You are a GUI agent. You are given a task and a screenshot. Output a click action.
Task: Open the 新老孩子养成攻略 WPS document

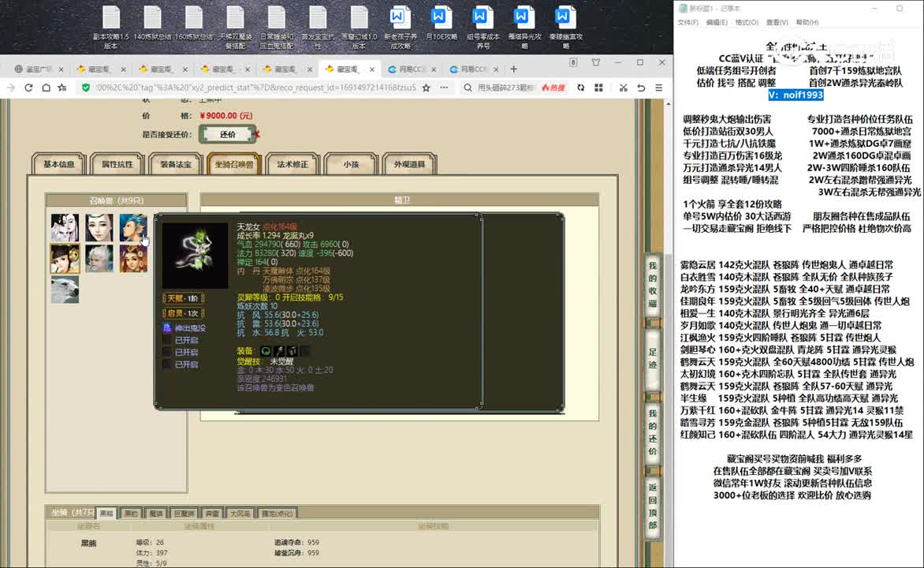click(401, 27)
